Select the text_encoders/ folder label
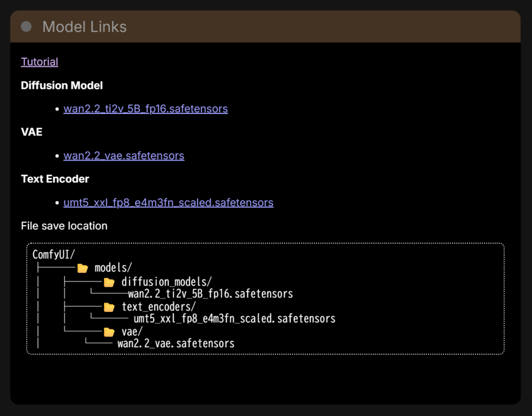Image resolution: width=532 pixels, height=416 pixels. (158, 307)
